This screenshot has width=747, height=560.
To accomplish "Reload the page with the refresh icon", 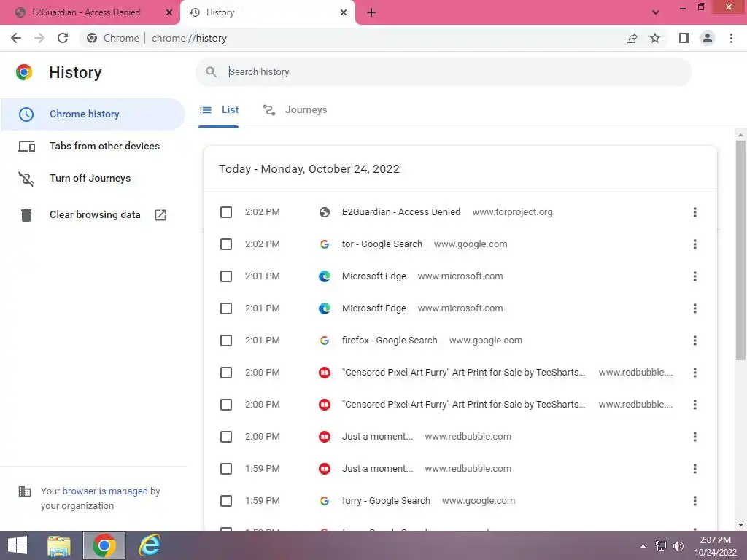I will pos(63,38).
